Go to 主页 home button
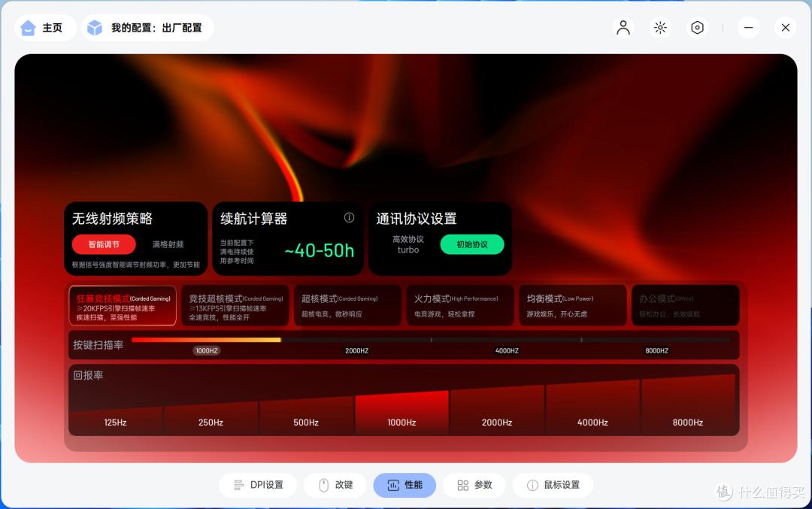Viewport: 812px width, 509px height. 44,28
